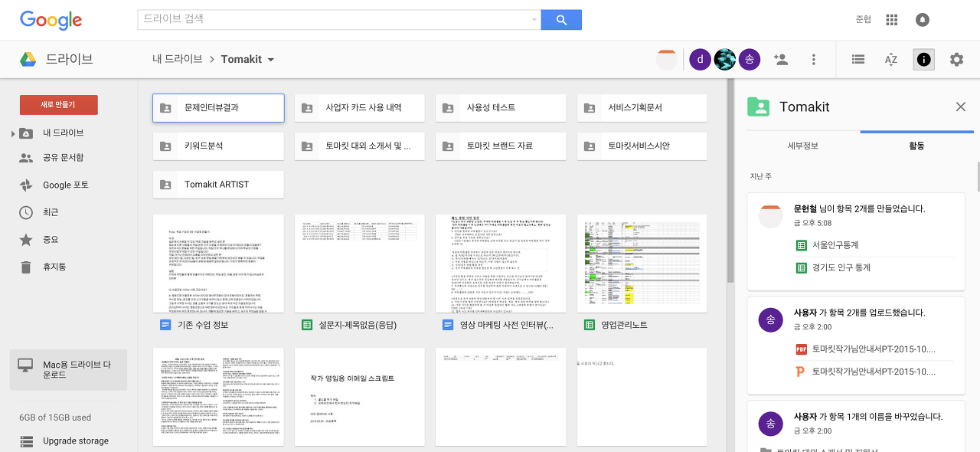Open the AZ sort options
This screenshot has width=980, height=452.
[891, 59]
